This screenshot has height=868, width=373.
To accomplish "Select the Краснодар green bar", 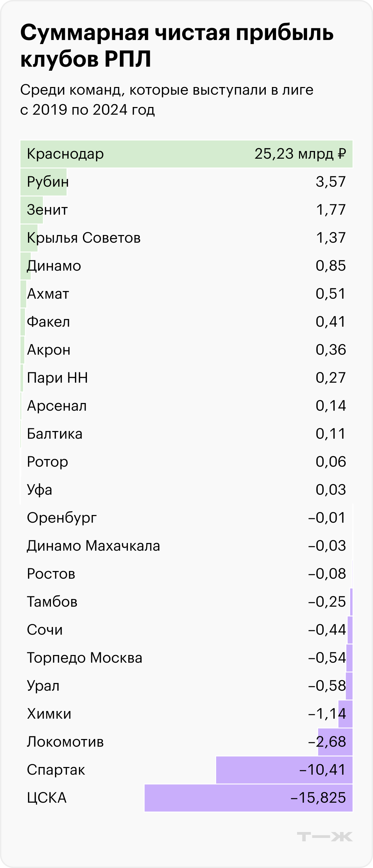I will coord(186,154).
